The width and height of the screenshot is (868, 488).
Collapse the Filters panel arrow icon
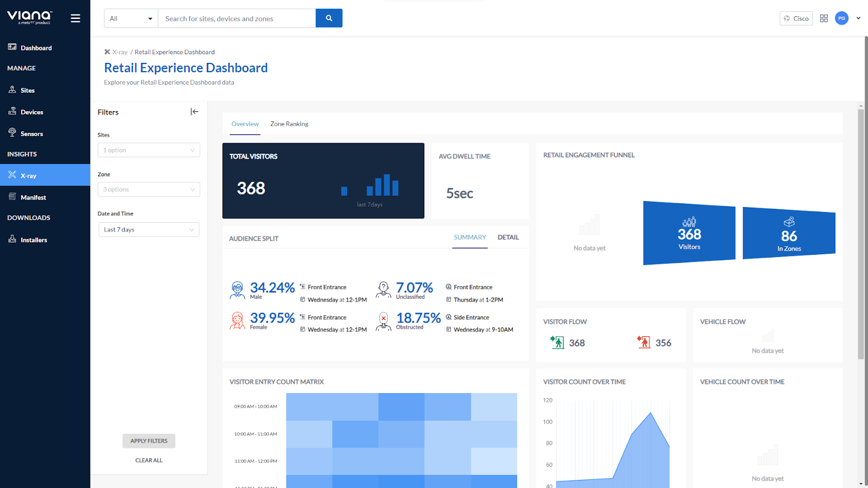click(x=194, y=112)
